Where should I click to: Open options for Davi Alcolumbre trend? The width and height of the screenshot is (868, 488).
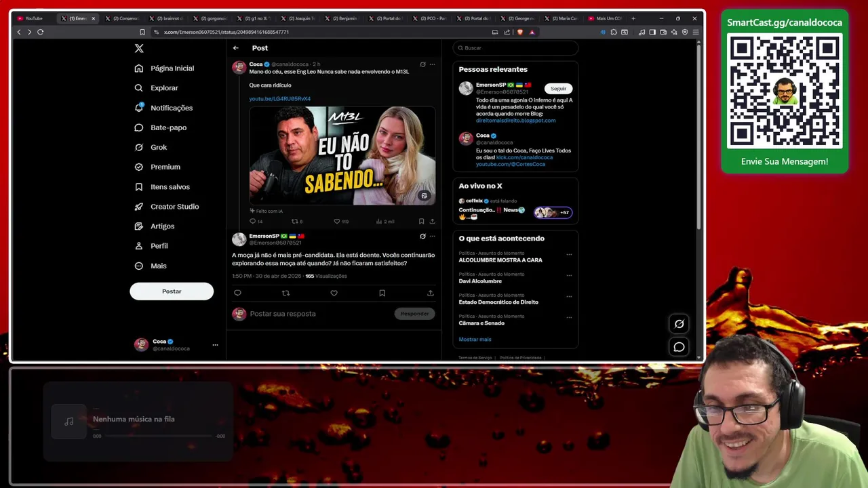coord(569,276)
